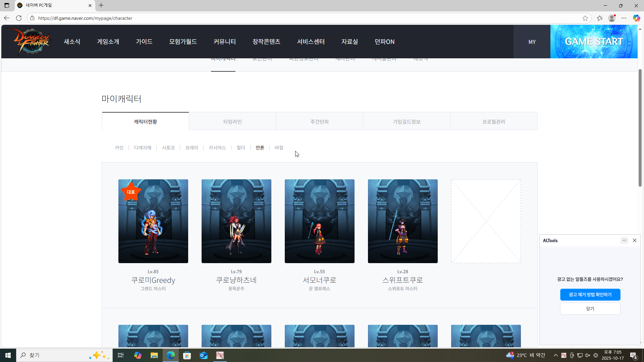
Task: Open File Explorer taskbar icon
Action: [x=154, y=355]
